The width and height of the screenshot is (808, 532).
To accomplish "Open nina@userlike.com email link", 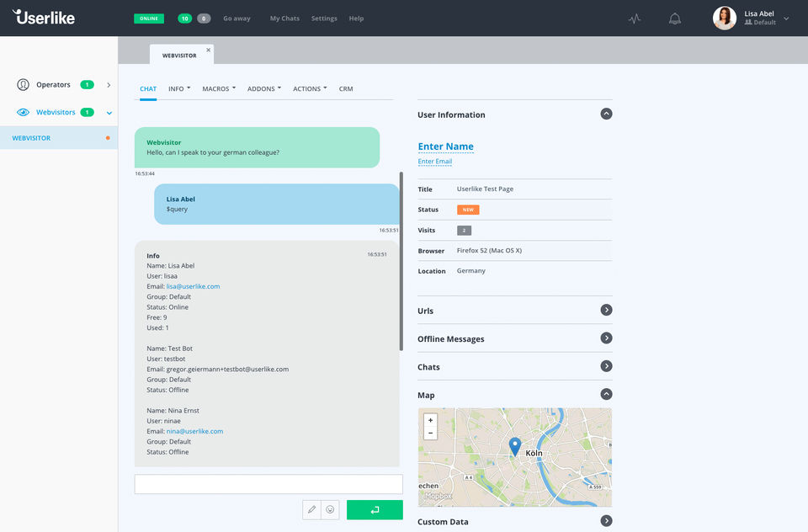I will click(194, 431).
